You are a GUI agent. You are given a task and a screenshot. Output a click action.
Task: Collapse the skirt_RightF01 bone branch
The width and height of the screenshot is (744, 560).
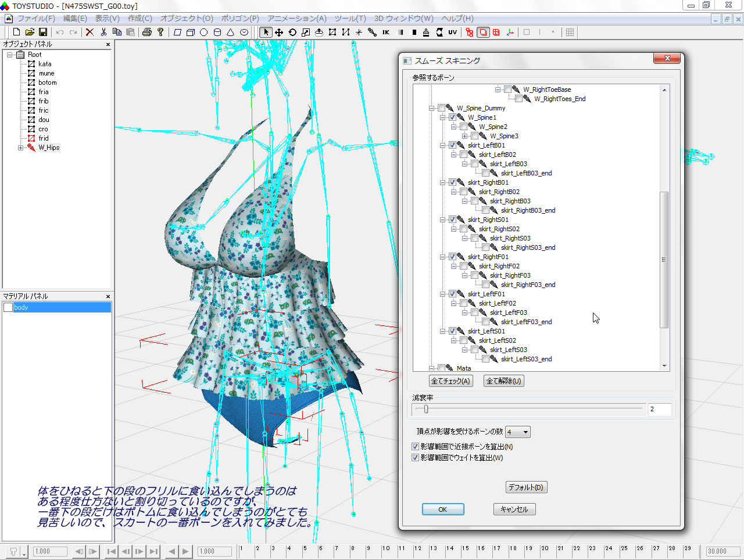[442, 257]
